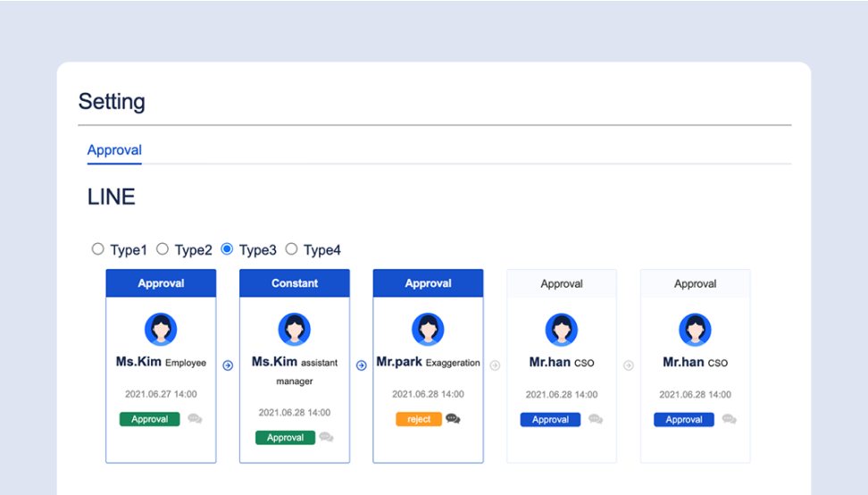Click Mr.park avatar icon
The width and height of the screenshot is (868, 495).
tap(428, 330)
